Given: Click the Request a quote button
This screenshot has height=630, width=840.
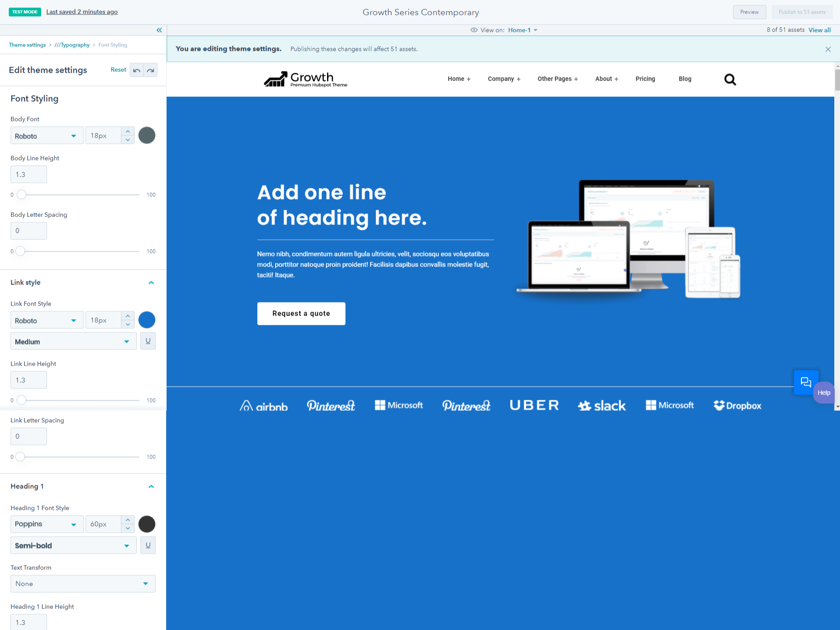Looking at the screenshot, I should coord(301,313).
